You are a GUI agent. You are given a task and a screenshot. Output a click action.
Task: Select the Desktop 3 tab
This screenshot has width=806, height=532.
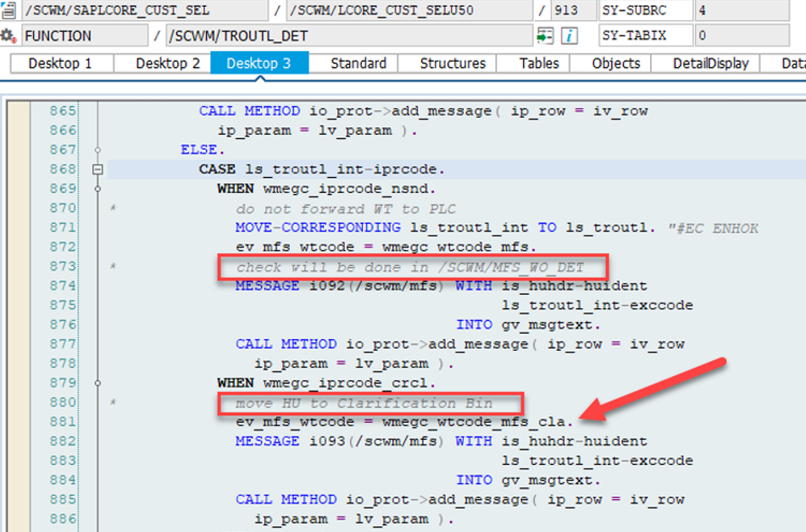tap(259, 64)
